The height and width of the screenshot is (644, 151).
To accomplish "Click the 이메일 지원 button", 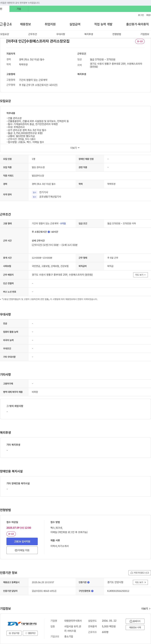I will 22,550.
